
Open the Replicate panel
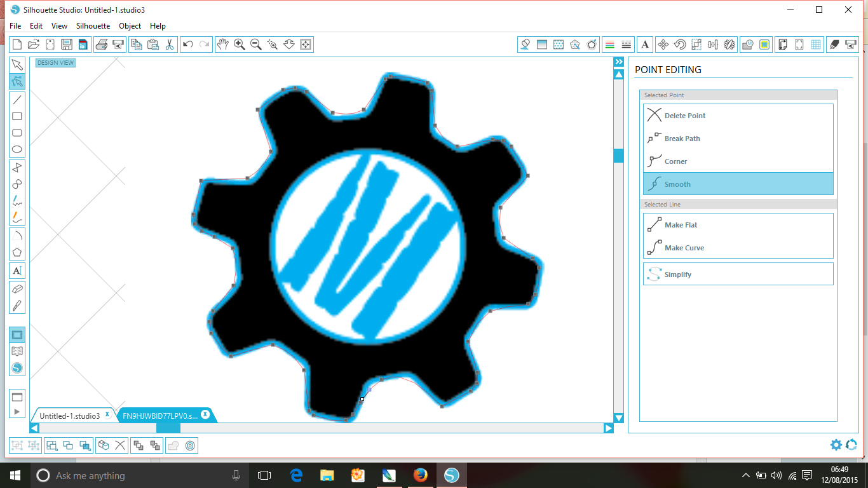[729, 44]
